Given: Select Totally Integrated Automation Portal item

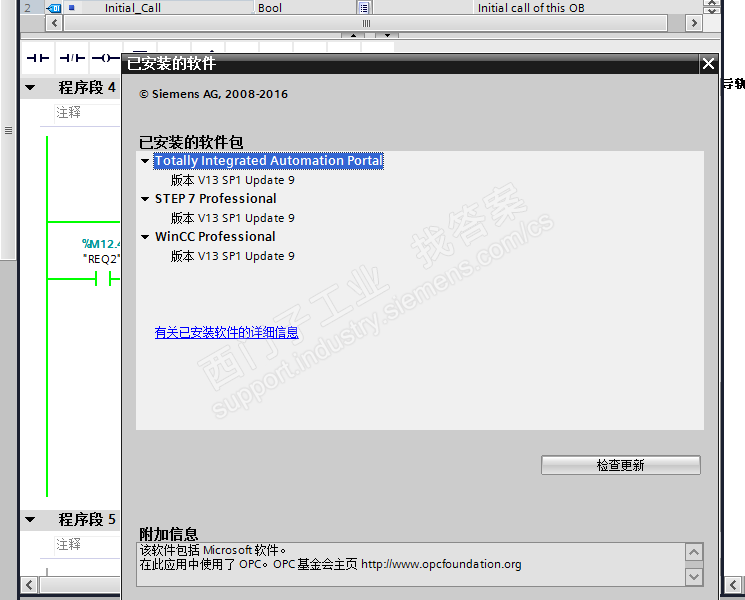Looking at the screenshot, I should 268,161.
